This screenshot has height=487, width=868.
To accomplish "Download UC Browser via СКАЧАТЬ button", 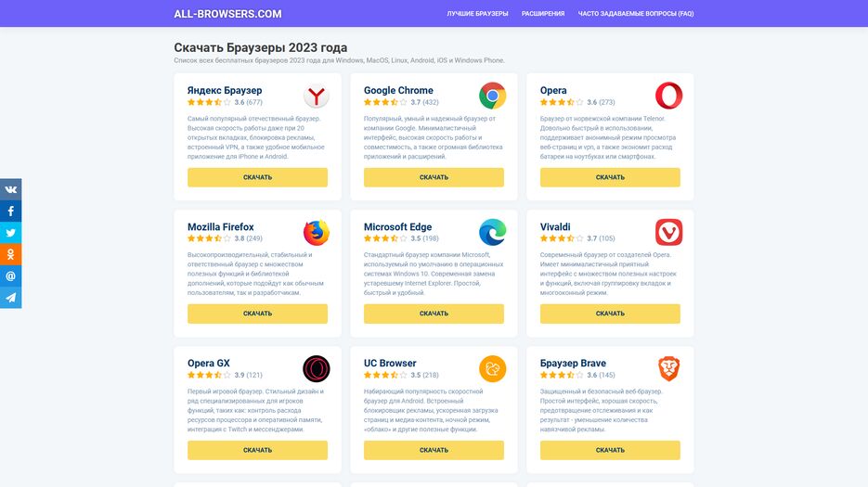I will tap(434, 450).
